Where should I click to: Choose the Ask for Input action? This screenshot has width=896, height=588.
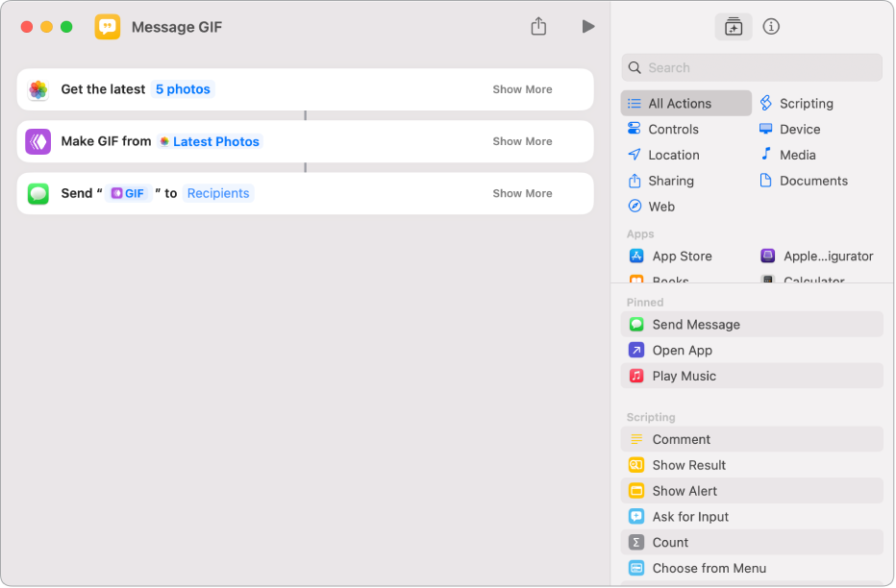pyautogui.click(x=752, y=516)
